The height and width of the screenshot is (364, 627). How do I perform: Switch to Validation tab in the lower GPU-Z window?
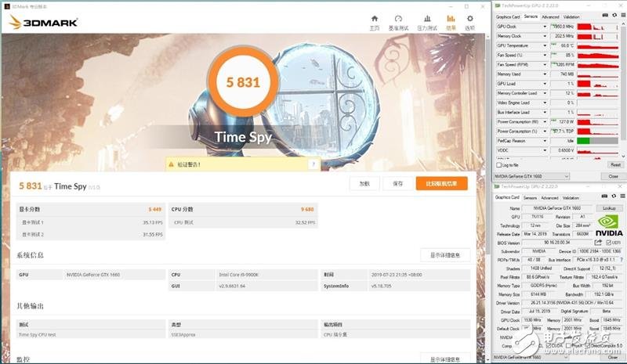click(571, 198)
